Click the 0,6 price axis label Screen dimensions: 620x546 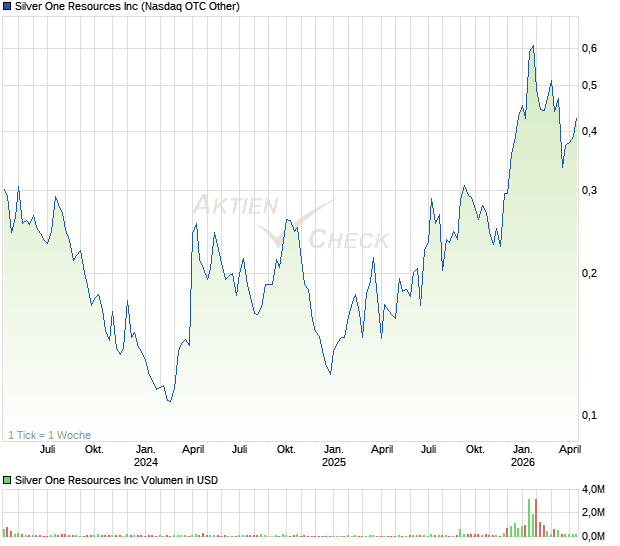click(x=589, y=49)
